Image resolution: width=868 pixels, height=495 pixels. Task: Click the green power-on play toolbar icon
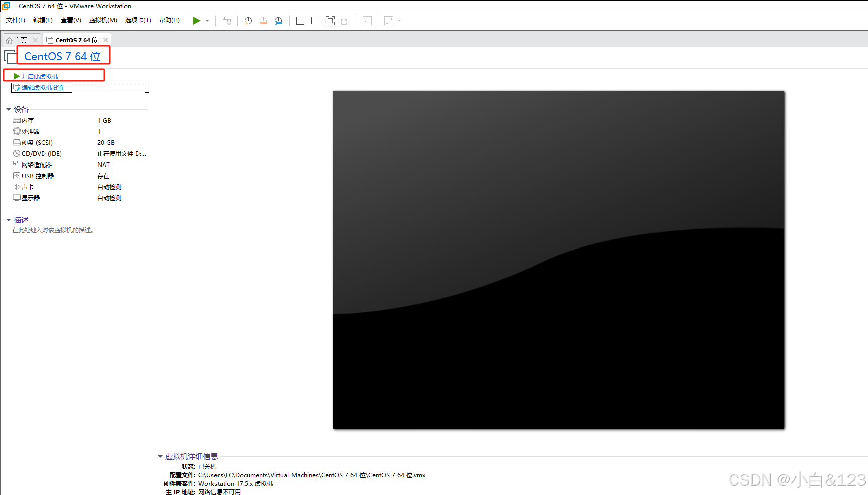pos(197,21)
